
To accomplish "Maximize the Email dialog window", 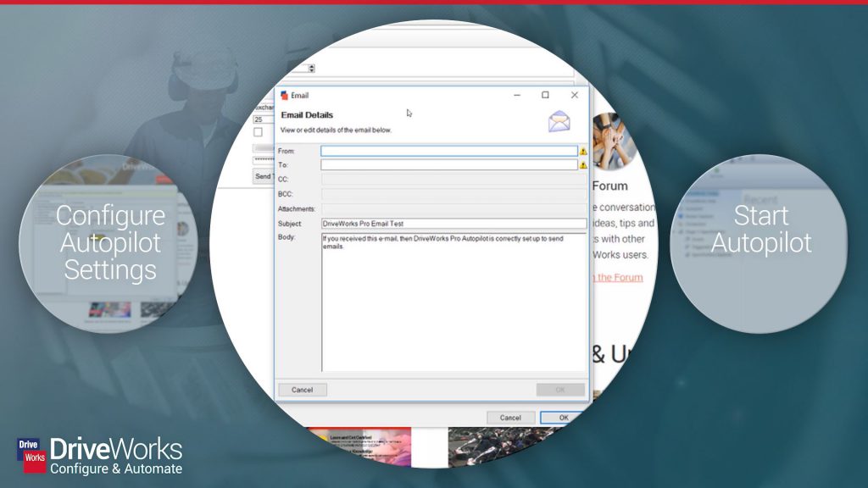I will [545, 95].
